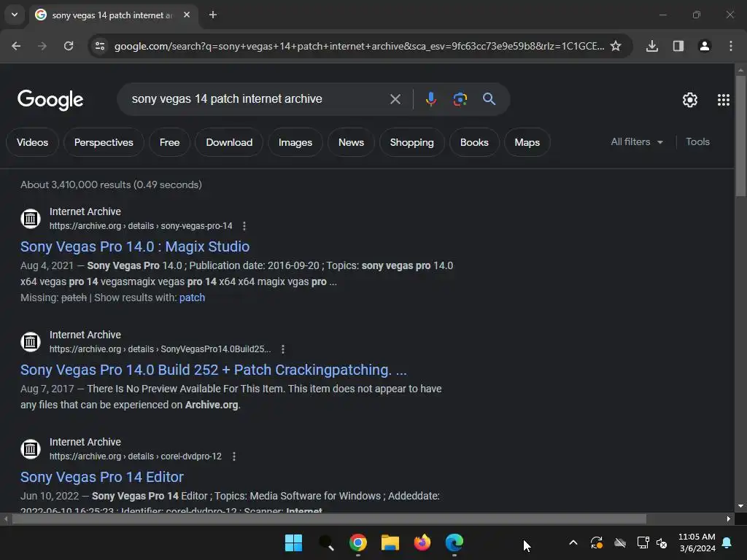Open Google apps grid
747x560 pixels.
coord(723,100)
